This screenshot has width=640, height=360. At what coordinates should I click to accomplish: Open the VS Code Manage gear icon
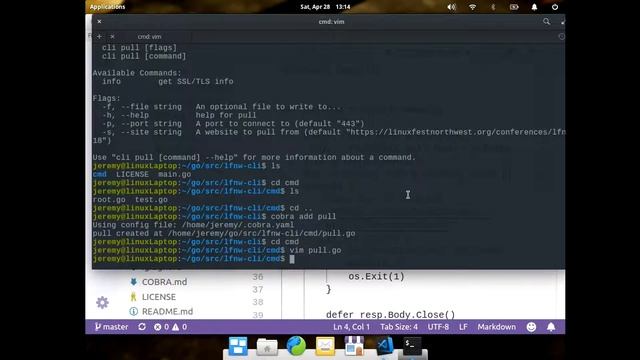click(102, 302)
